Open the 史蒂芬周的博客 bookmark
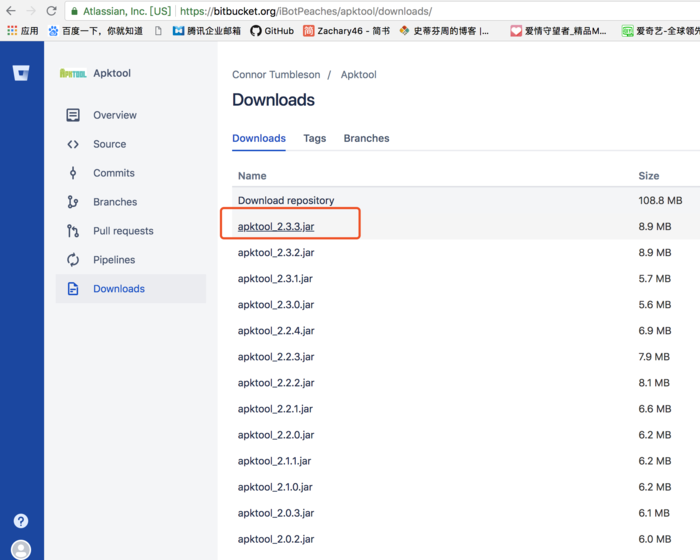This screenshot has width=700, height=560. click(x=444, y=31)
